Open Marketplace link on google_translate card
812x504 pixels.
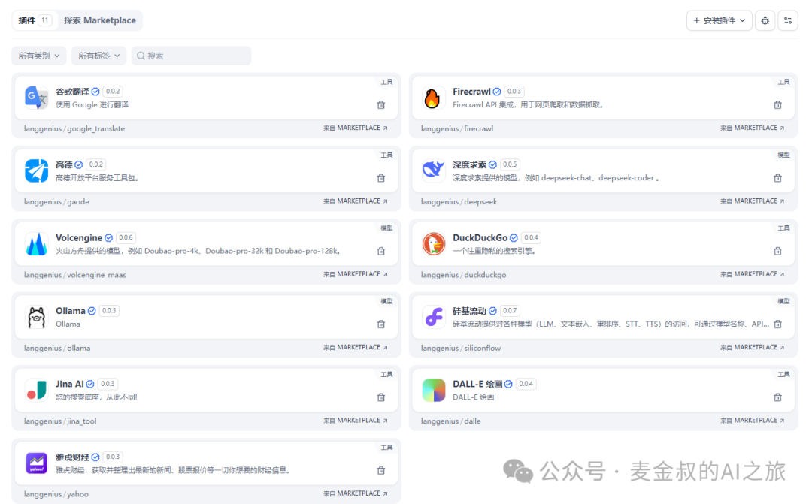(x=355, y=128)
